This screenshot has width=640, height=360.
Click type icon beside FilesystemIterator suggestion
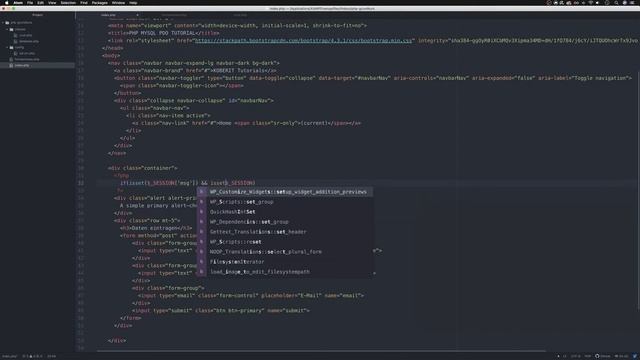(202, 262)
